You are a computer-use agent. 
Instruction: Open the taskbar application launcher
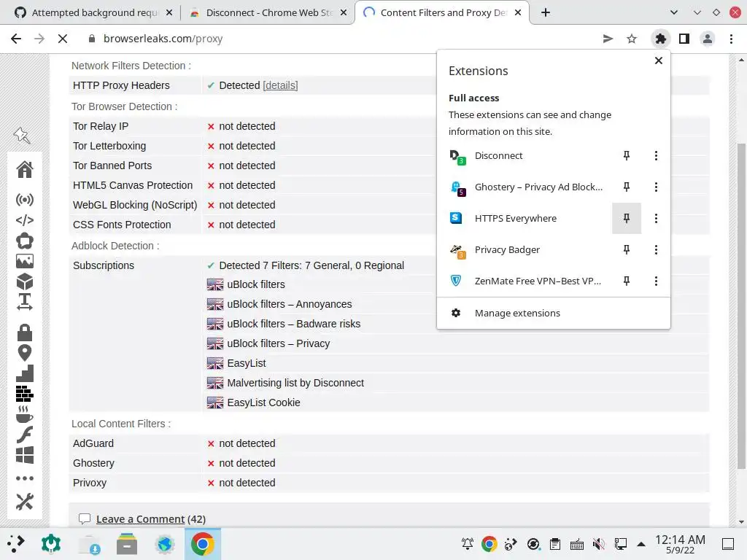(x=16, y=544)
